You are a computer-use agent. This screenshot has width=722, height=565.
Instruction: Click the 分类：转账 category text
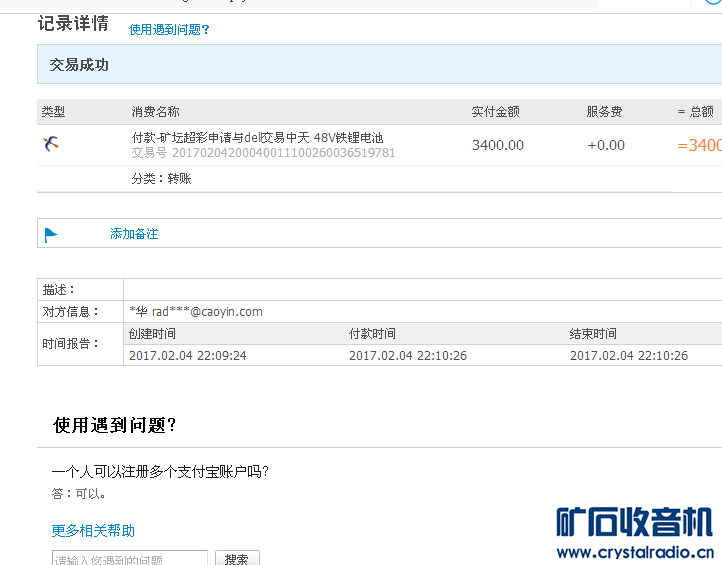pos(161,178)
